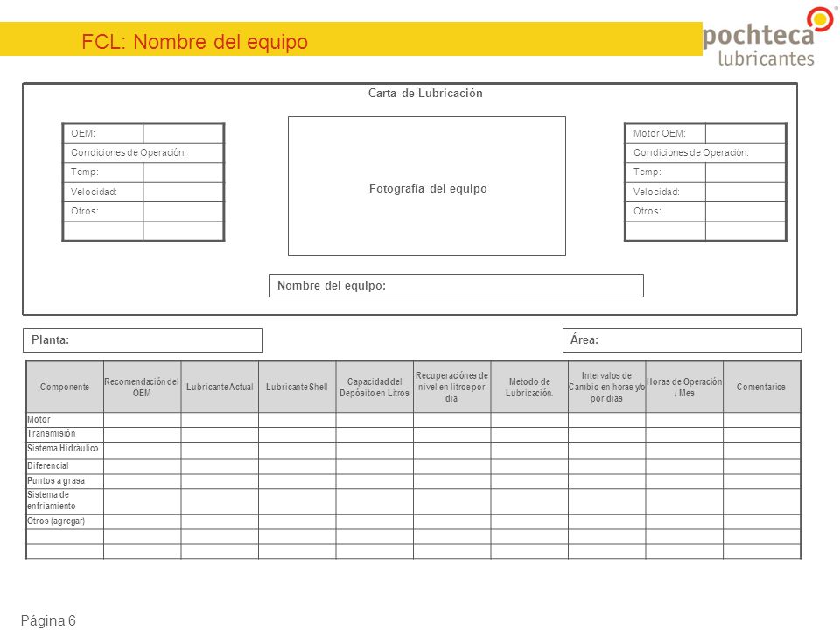
Task: Select 'Recomendación del OEM' column header
Action: [142, 387]
